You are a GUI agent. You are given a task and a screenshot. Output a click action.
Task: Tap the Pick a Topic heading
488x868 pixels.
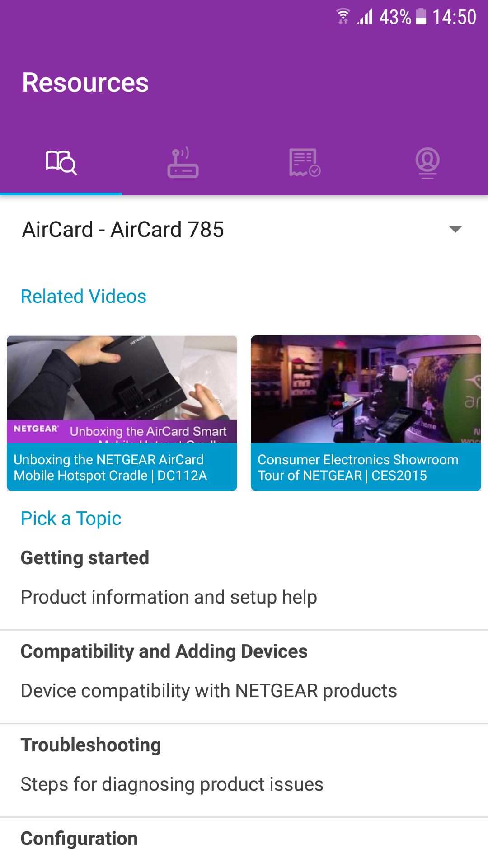[71, 519]
